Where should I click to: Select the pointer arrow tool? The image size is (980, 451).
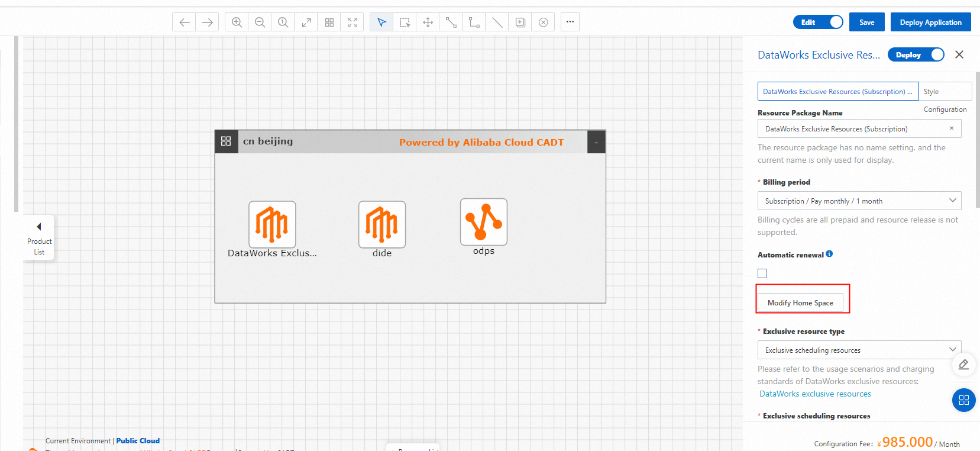tap(381, 22)
